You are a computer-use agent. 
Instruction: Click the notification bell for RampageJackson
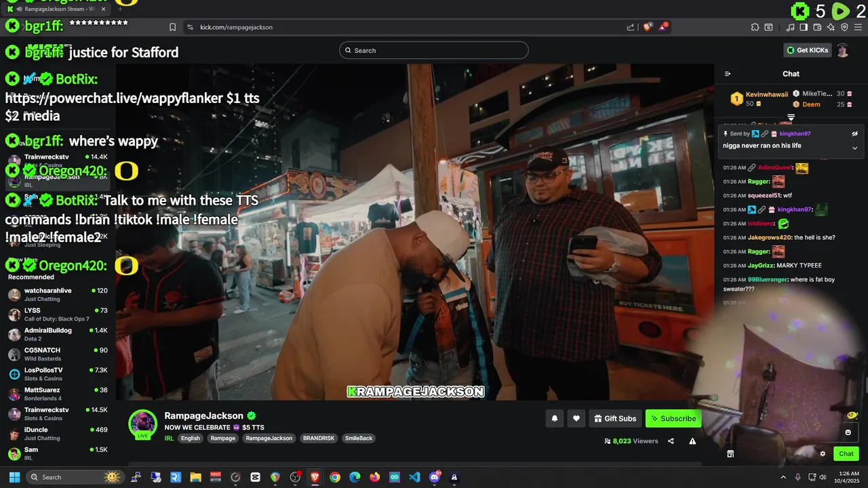(x=554, y=419)
